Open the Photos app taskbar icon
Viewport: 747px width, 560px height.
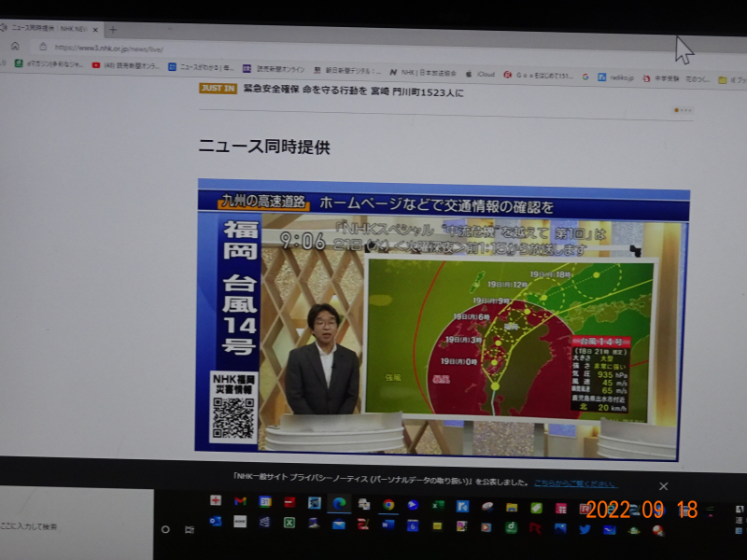[560, 528]
